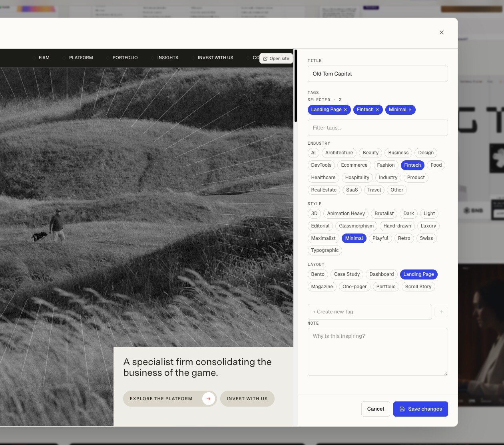Toggle the Retro tag
Viewport: 504px width, 445px height.
(x=404, y=238)
